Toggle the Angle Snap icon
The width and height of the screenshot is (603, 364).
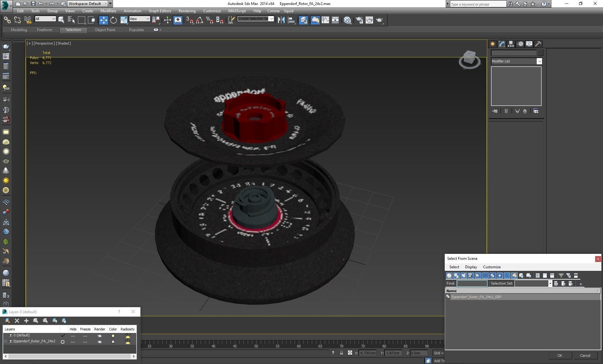199,20
